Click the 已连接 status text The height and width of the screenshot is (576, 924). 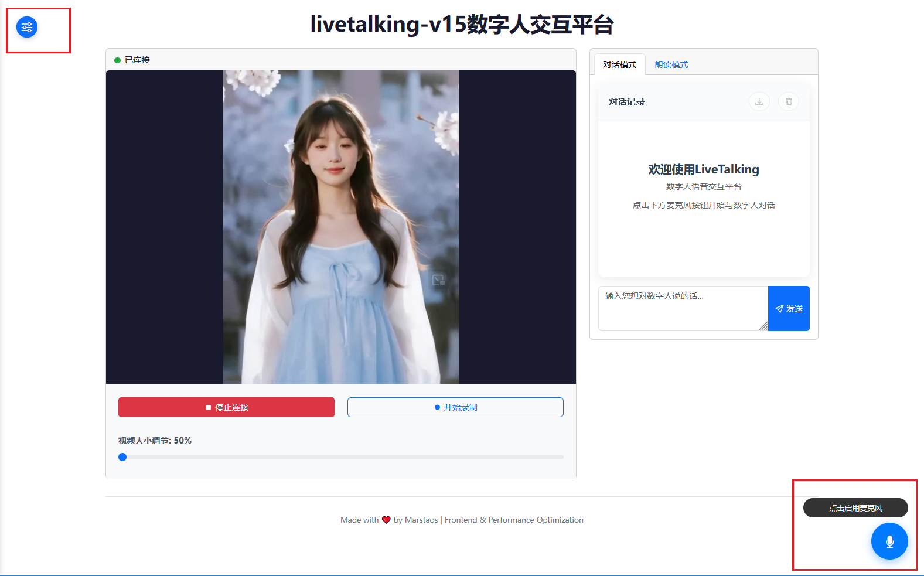tap(137, 60)
